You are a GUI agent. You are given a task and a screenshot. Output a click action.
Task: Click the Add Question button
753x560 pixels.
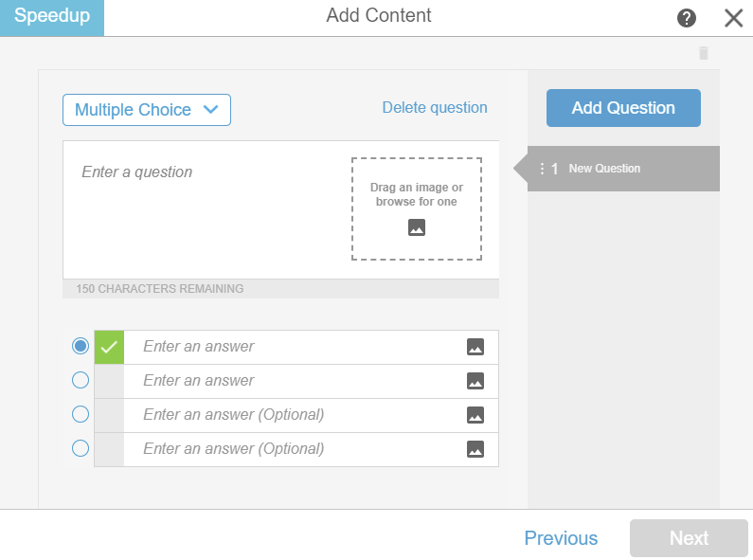(x=623, y=108)
